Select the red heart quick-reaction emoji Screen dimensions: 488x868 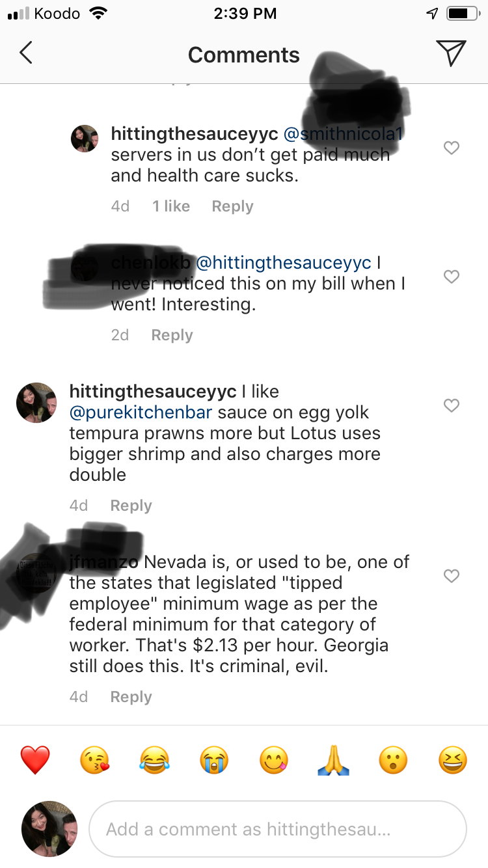[x=35, y=759]
